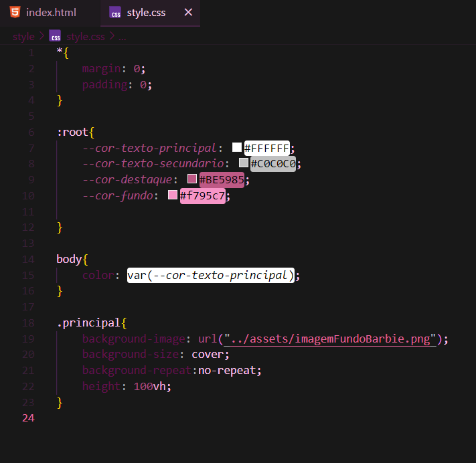Image resolution: width=476 pixels, height=463 pixels.
Task: Click line number 6 in the gutter
Action: [31, 132]
